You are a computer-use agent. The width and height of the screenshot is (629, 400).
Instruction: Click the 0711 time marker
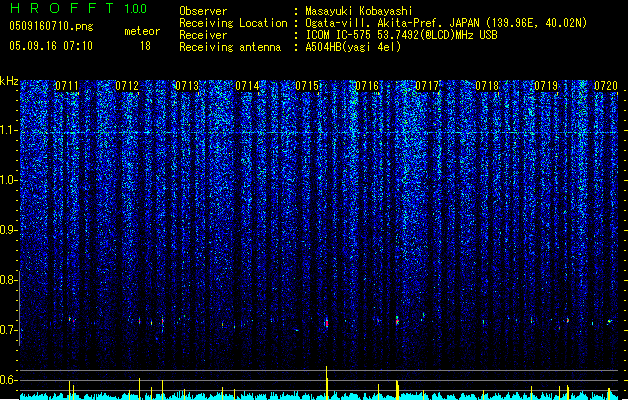[x=67, y=86]
